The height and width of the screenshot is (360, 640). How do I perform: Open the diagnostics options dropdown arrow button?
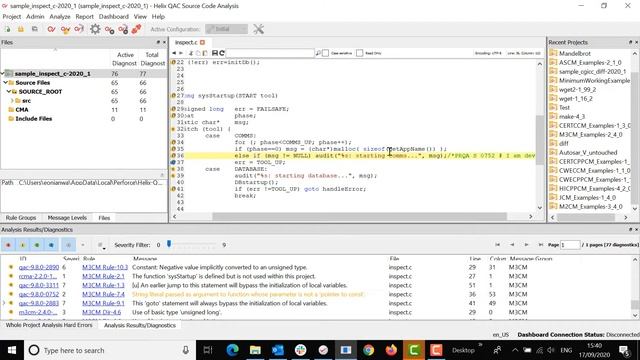point(101,245)
